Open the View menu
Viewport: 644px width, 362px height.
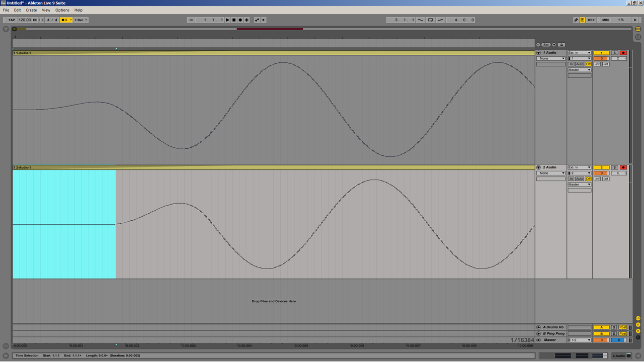click(x=46, y=10)
